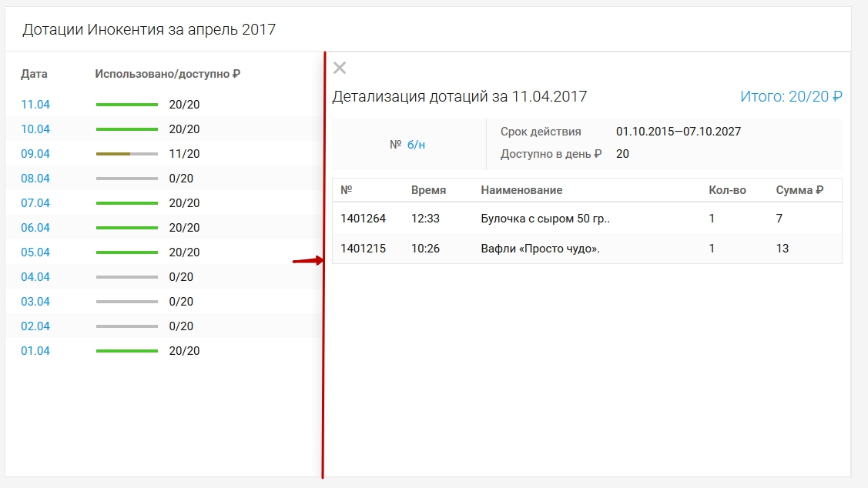Viewport: 868px width, 488px height.
Task: Open the 02.04 date link
Action: tap(35, 326)
